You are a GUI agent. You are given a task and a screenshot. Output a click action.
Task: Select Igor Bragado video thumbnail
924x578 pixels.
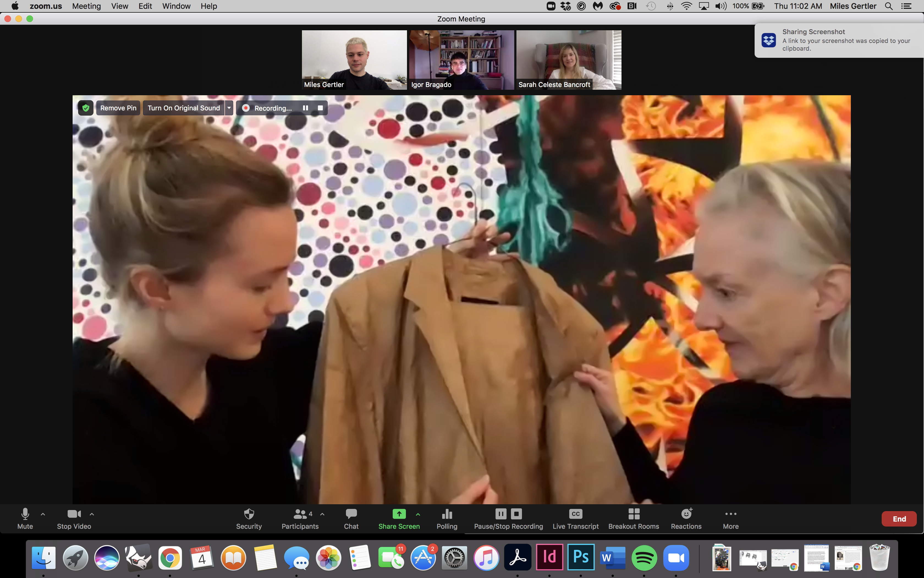pyautogui.click(x=462, y=60)
